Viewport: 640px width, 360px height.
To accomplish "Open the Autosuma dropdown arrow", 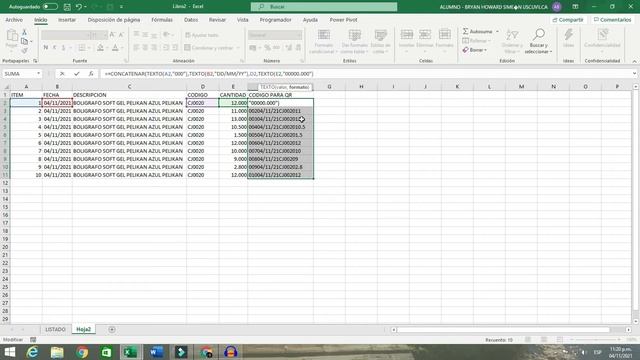I will [497, 31].
